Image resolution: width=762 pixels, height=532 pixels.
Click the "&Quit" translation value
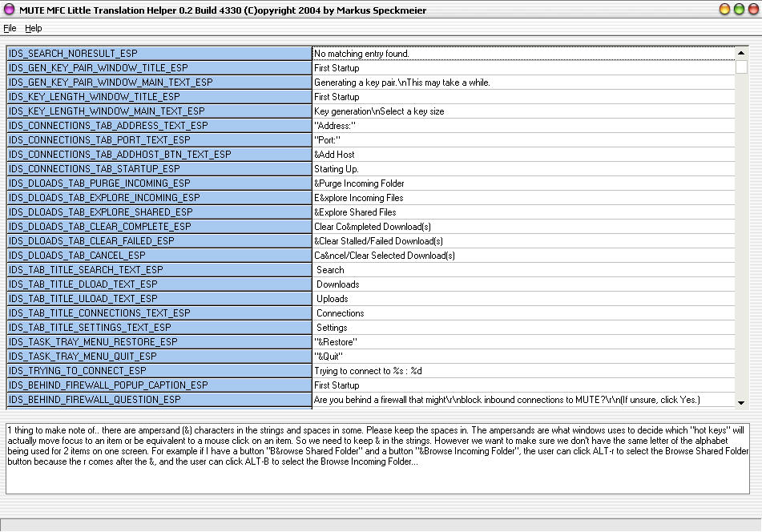(523, 356)
